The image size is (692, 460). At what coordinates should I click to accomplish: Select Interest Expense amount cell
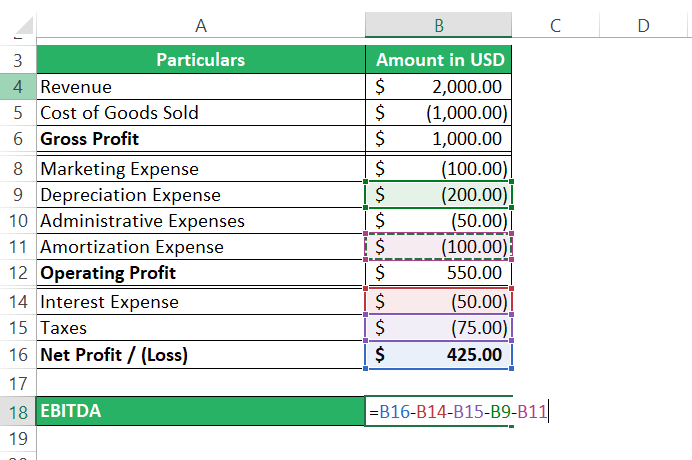coord(439,302)
